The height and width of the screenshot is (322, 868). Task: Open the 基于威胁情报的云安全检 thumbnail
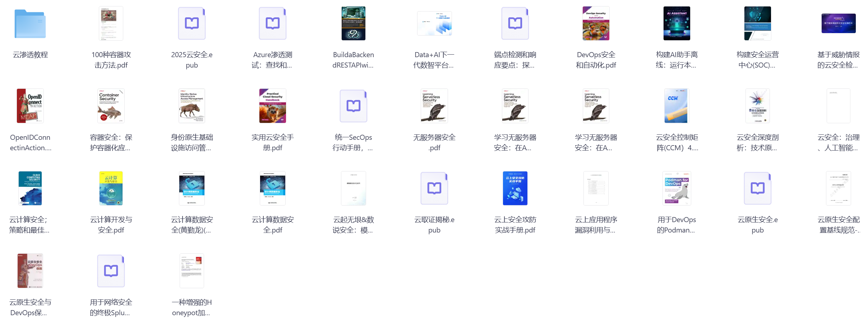click(x=839, y=23)
